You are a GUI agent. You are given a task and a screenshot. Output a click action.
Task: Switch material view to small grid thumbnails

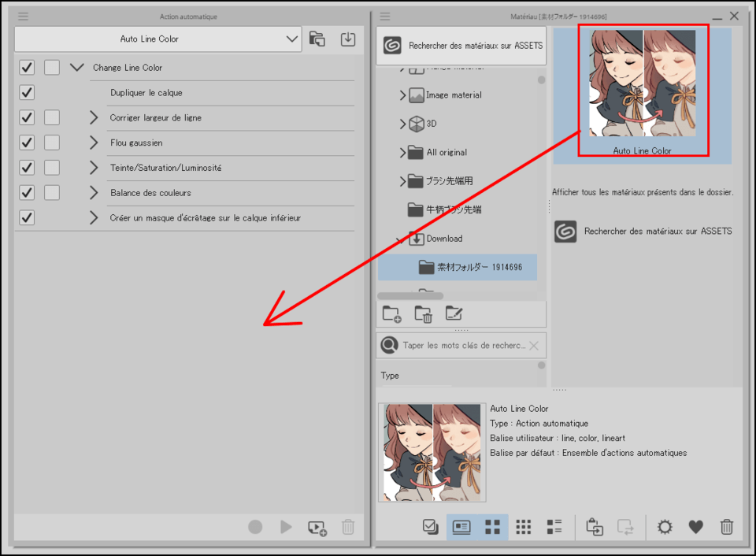[x=524, y=527]
